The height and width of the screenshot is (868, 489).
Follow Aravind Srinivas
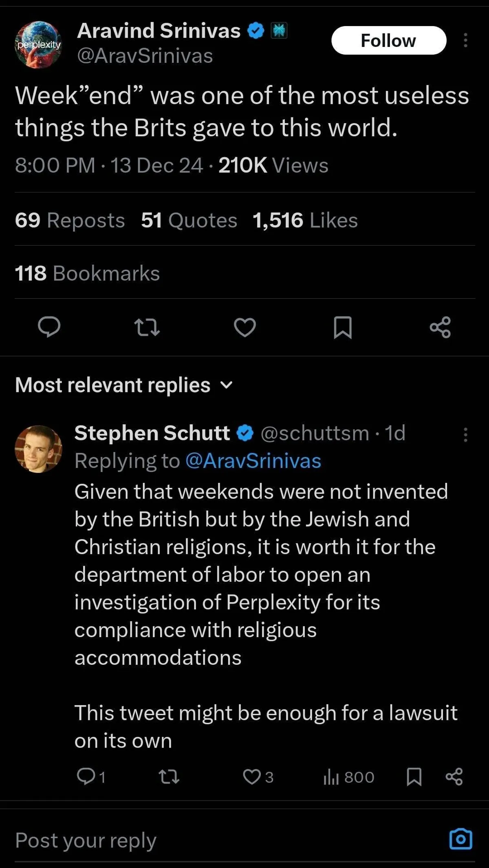pos(388,40)
